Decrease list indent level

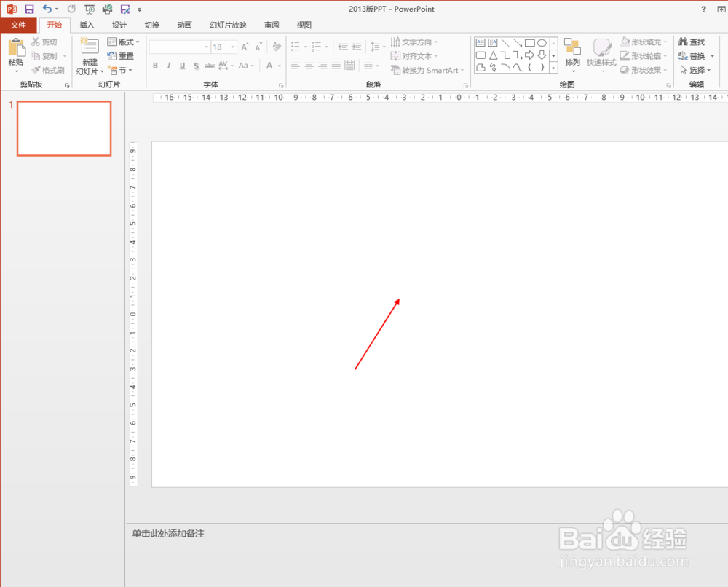[x=343, y=47]
